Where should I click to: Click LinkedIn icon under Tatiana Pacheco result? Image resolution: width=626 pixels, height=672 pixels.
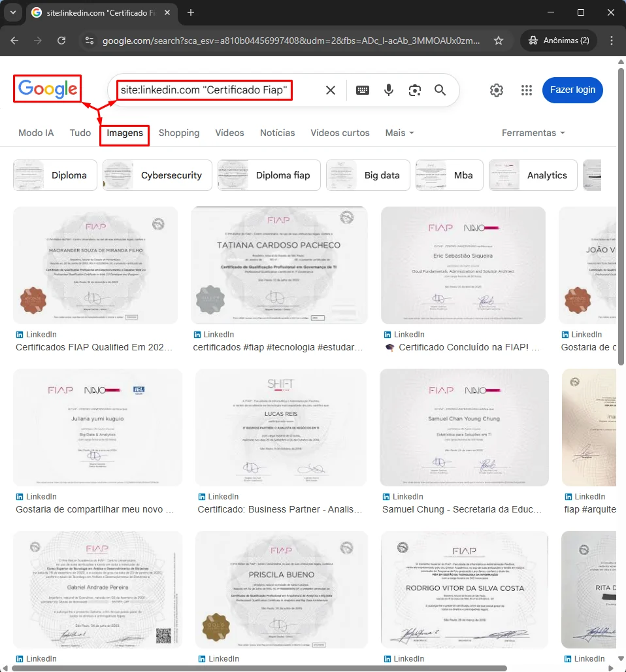tap(197, 335)
